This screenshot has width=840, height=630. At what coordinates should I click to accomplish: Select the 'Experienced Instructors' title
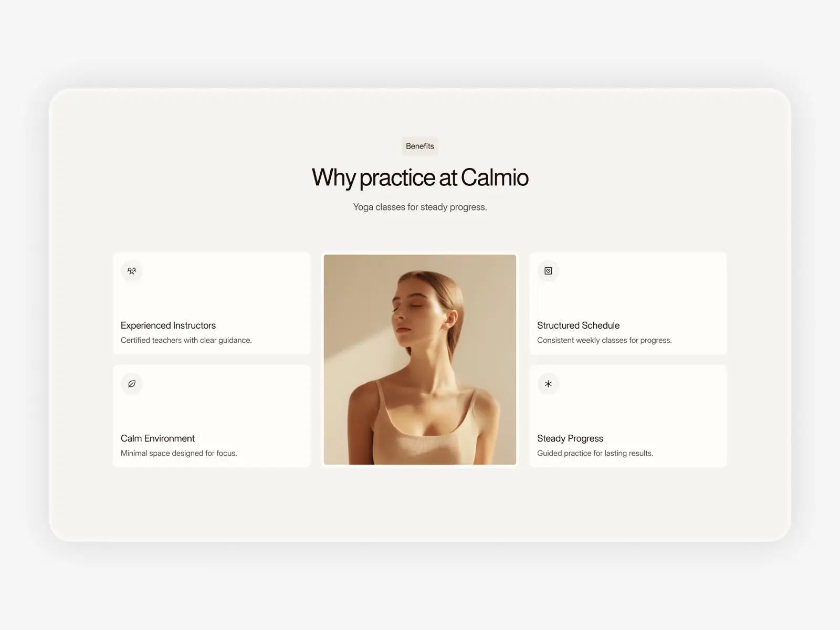tap(168, 325)
